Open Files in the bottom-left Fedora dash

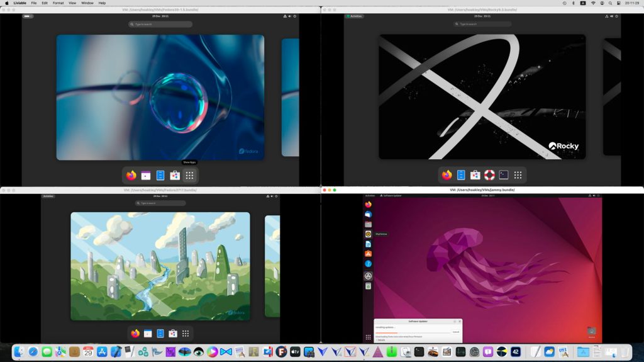[x=160, y=333]
